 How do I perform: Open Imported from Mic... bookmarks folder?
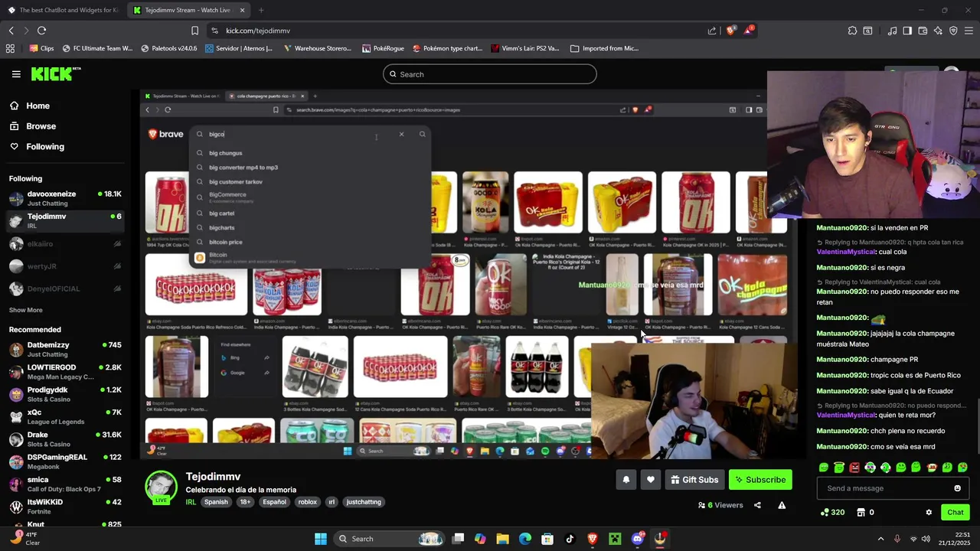tap(604, 48)
